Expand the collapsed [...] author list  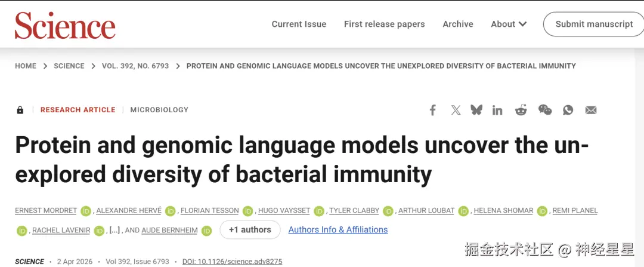(114, 230)
